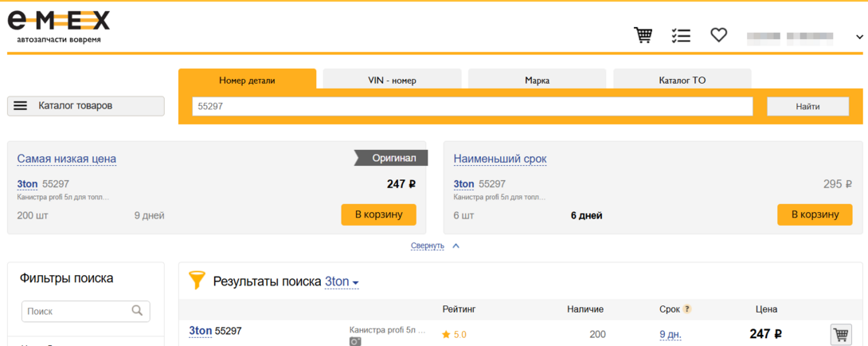Open the Наименьший срок link
Screen dimensions: 868x346
click(500, 159)
